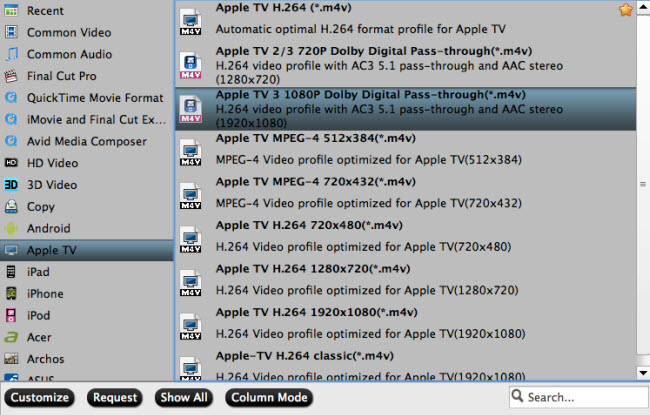The image size is (650, 415).
Task: Select Apple TV 2/3 720P Dolby Digital Pass-through
Action: point(374,51)
